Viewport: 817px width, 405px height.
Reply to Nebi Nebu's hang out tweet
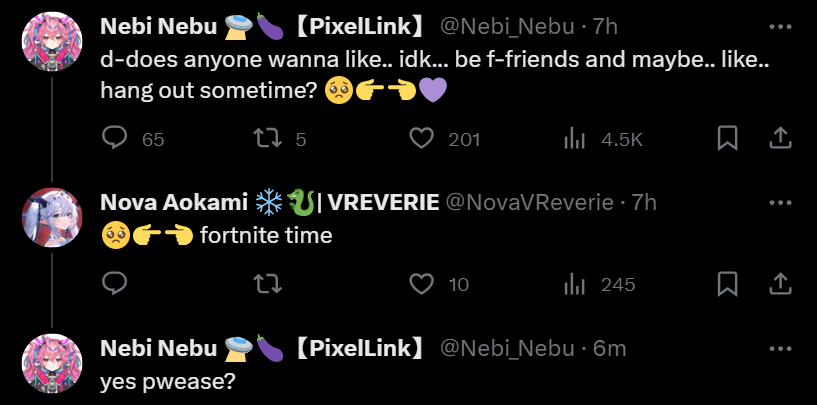tap(115, 139)
